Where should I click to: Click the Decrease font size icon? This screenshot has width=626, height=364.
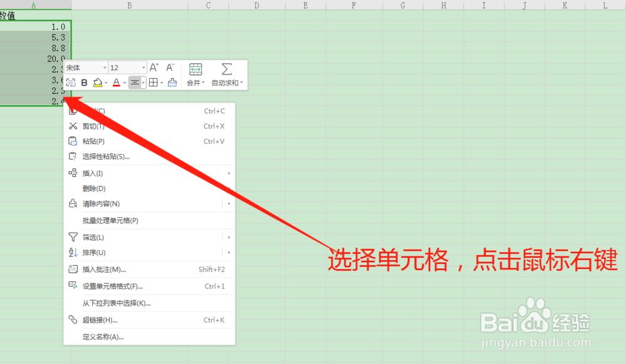169,67
